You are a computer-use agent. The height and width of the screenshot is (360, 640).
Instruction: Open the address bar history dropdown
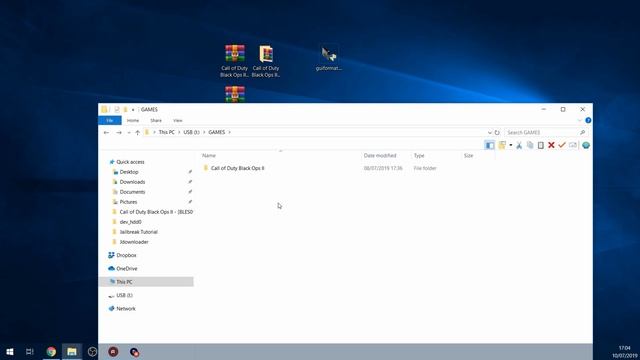tap(489, 132)
